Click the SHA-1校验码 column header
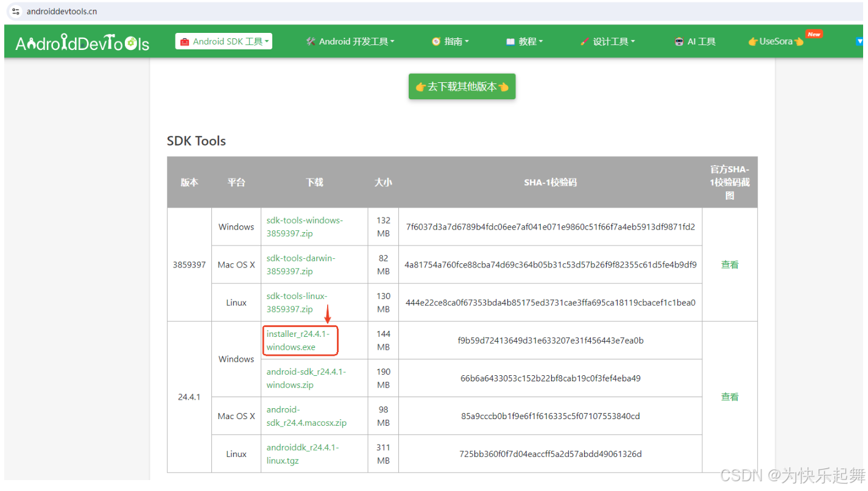The width and height of the screenshot is (868, 491). 551,182
